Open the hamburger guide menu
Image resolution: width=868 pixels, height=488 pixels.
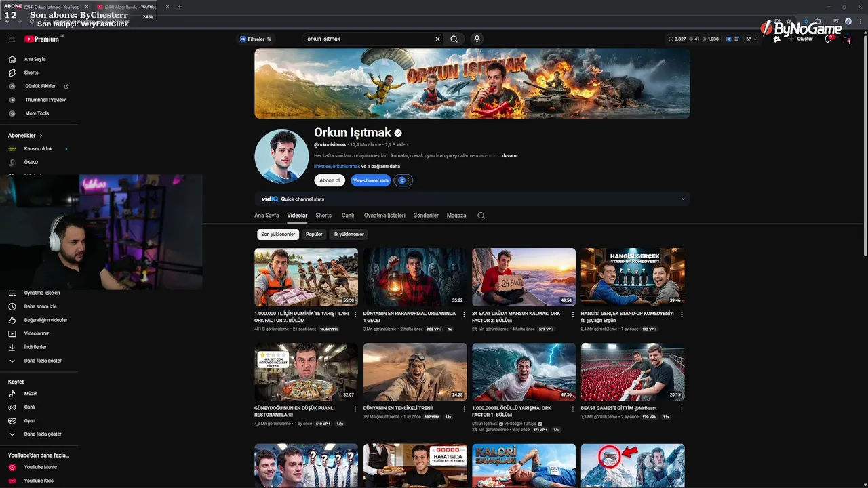[x=12, y=39]
